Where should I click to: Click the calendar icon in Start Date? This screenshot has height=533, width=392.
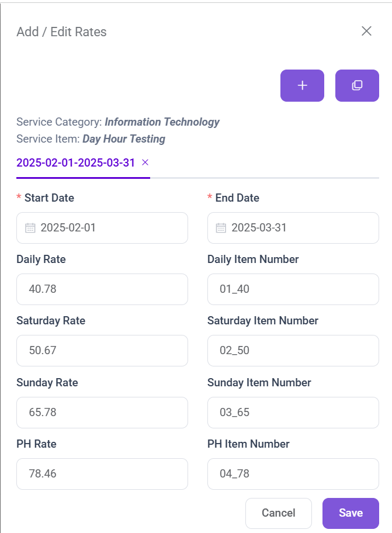[30, 228]
